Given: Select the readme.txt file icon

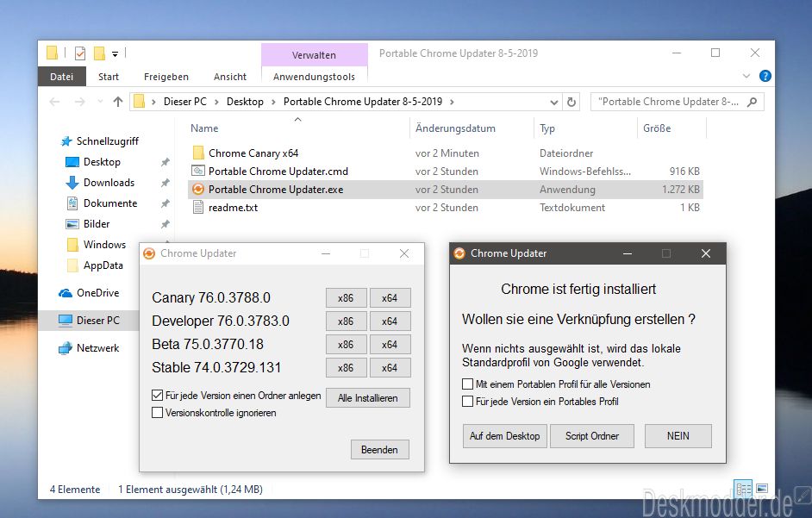Looking at the screenshot, I should 197,207.
